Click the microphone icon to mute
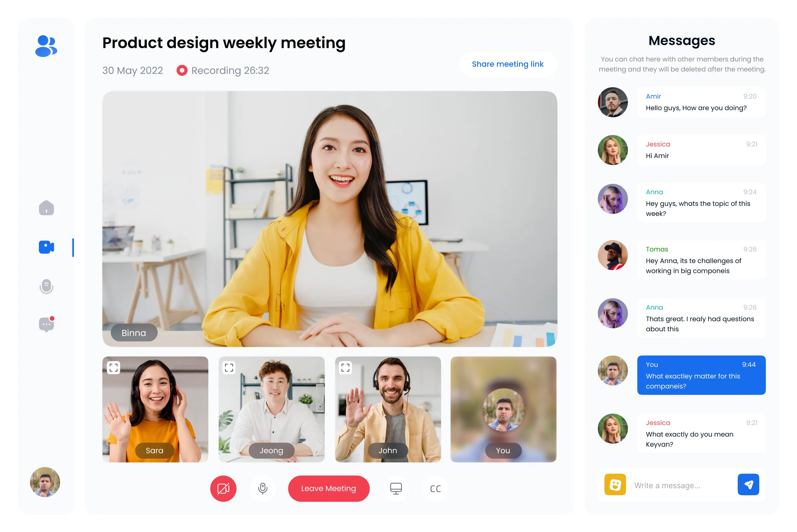The width and height of the screenshot is (797, 532). click(x=263, y=489)
